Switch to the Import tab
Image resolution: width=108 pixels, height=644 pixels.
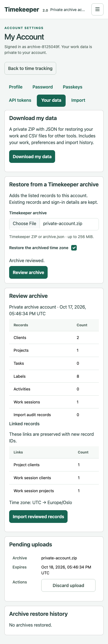[78, 100]
